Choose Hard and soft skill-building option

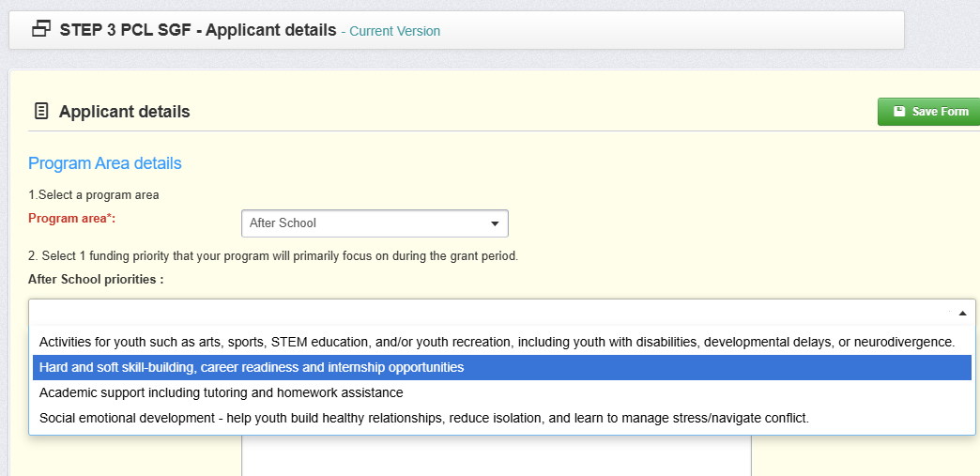tap(252, 367)
